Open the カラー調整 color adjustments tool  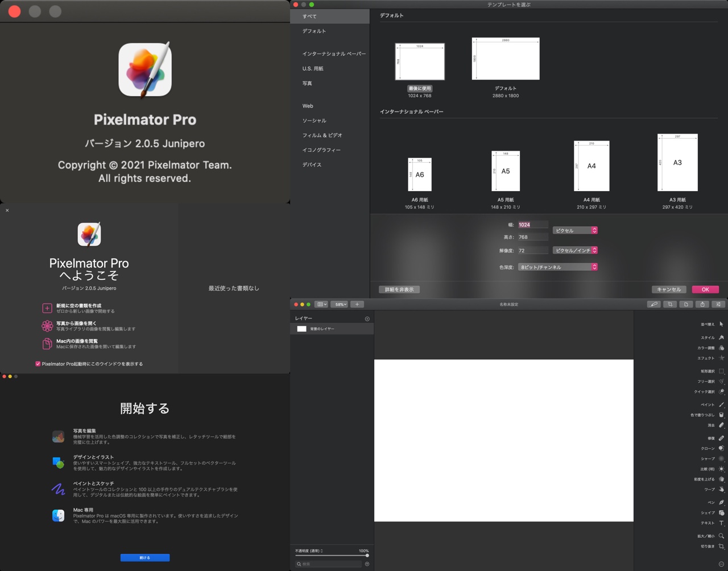click(721, 347)
